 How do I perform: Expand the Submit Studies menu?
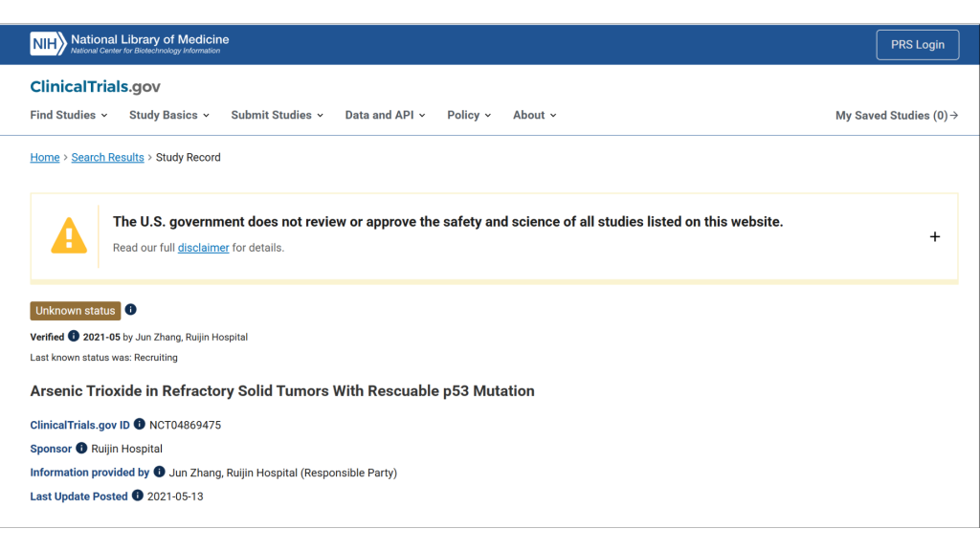(x=277, y=115)
